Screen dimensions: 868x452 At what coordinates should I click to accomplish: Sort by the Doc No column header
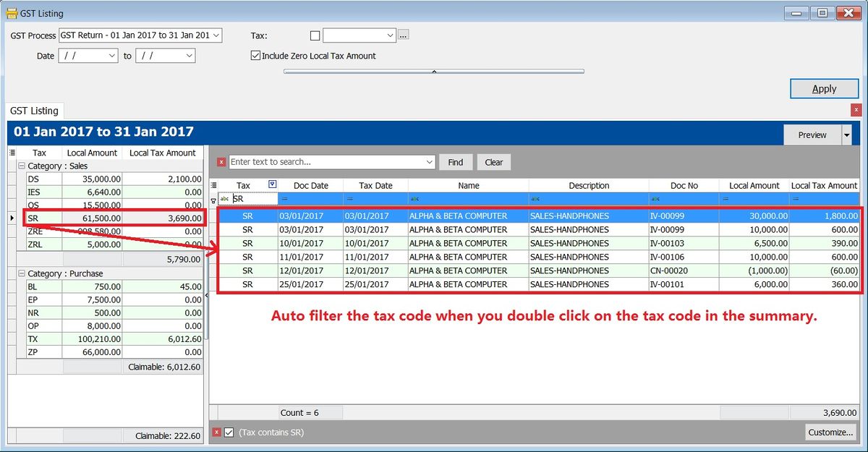[684, 185]
